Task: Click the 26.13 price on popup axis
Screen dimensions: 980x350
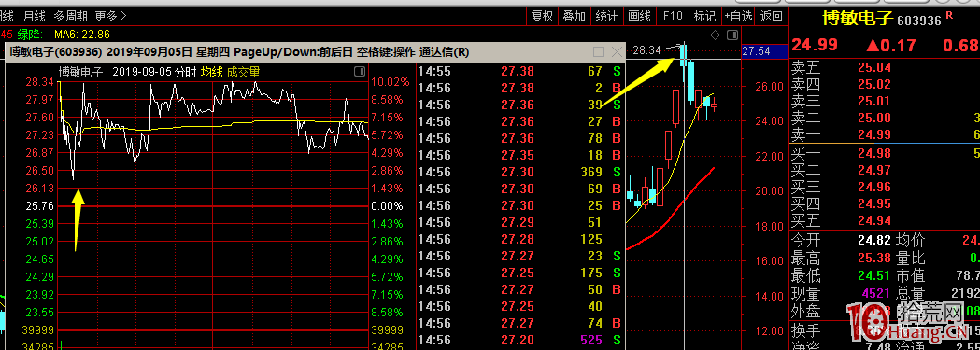Action: pos(39,189)
